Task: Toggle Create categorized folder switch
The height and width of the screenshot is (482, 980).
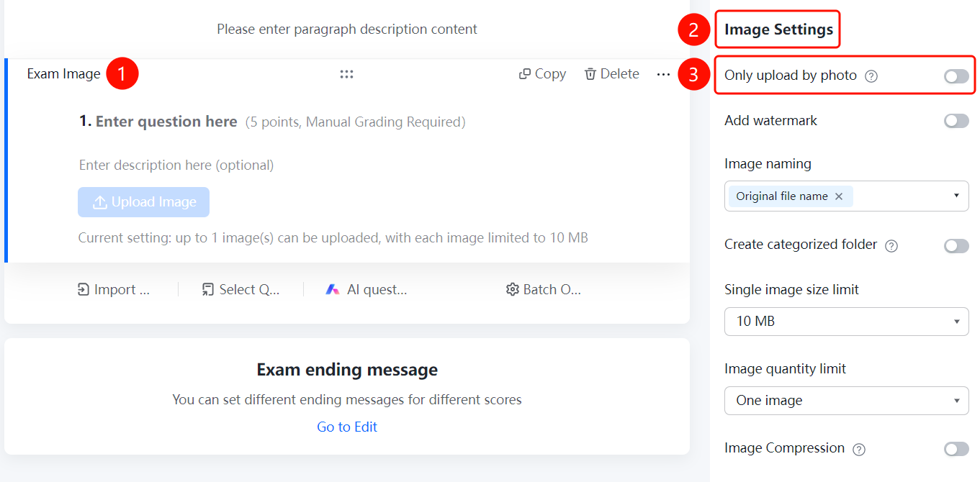Action: point(956,246)
